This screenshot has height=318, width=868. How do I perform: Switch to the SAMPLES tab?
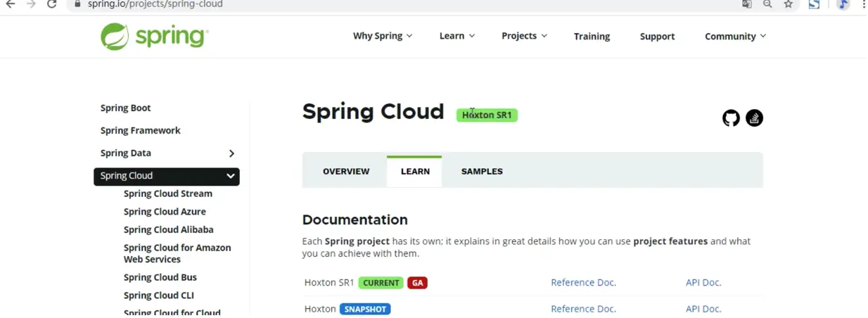pos(482,171)
